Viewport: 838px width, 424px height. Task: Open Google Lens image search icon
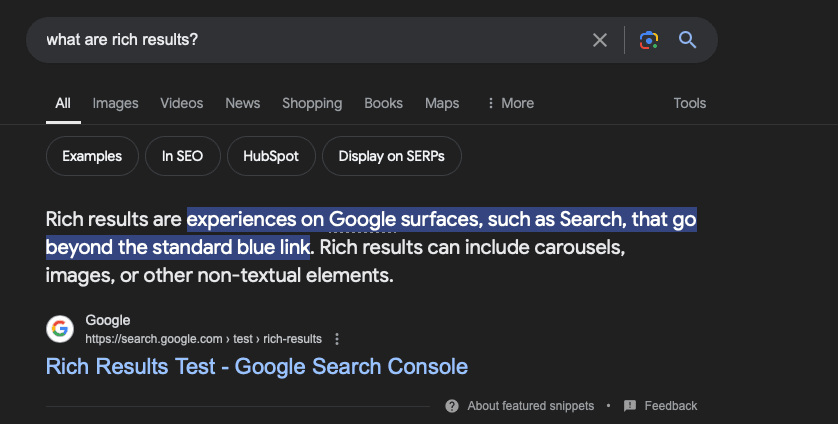[649, 40]
